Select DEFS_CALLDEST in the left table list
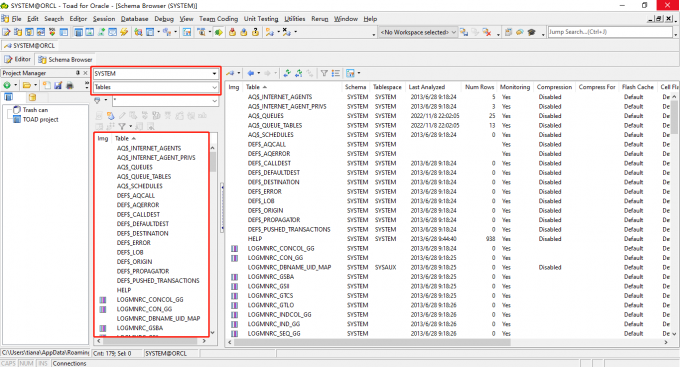The image size is (680, 367). coord(138,214)
